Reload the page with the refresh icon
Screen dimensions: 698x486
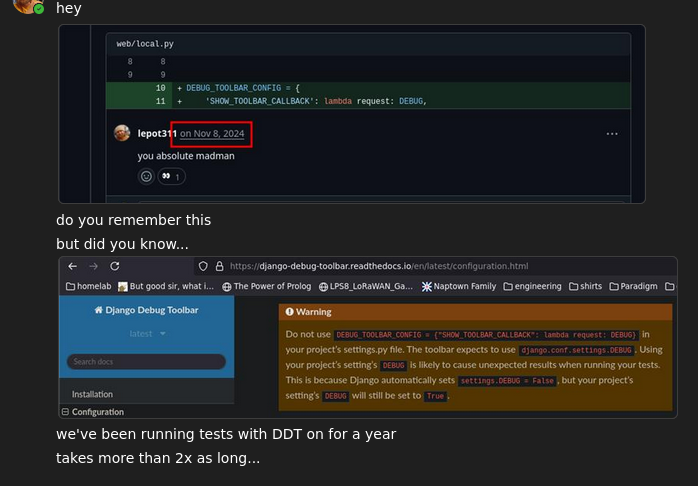[x=115, y=266]
